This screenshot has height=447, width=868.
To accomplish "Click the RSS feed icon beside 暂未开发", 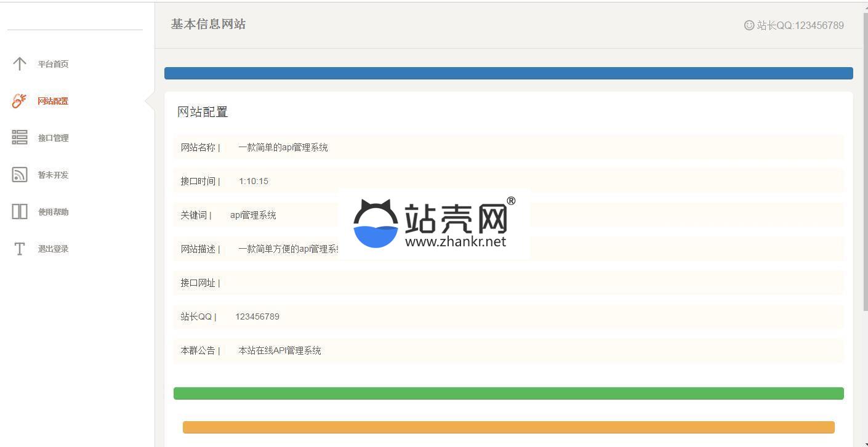I will pos(20,174).
